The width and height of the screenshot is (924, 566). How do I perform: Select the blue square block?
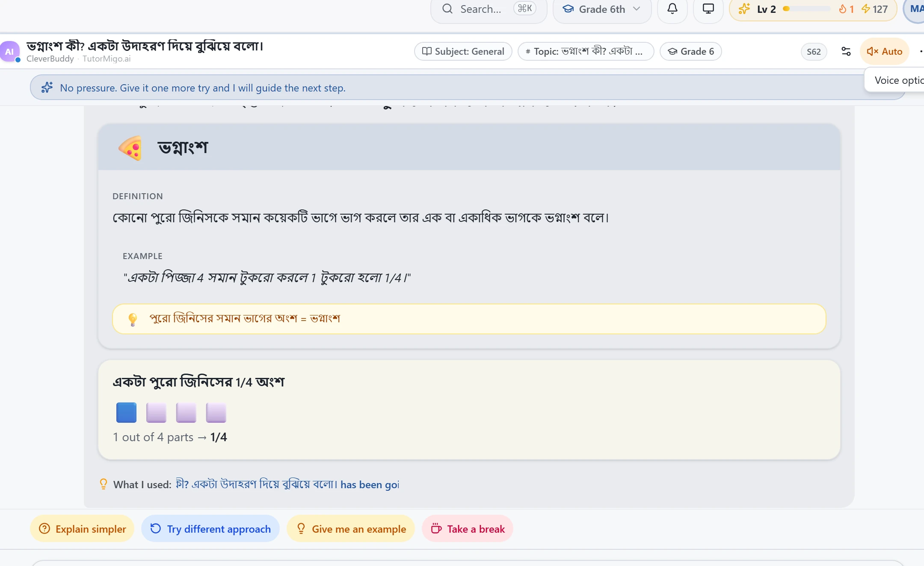point(126,413)
